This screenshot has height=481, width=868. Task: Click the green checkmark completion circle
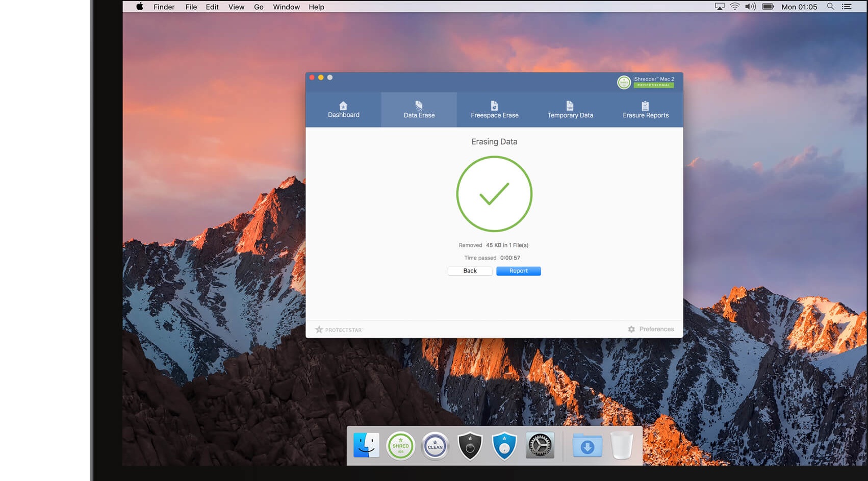tap(494, 194)
